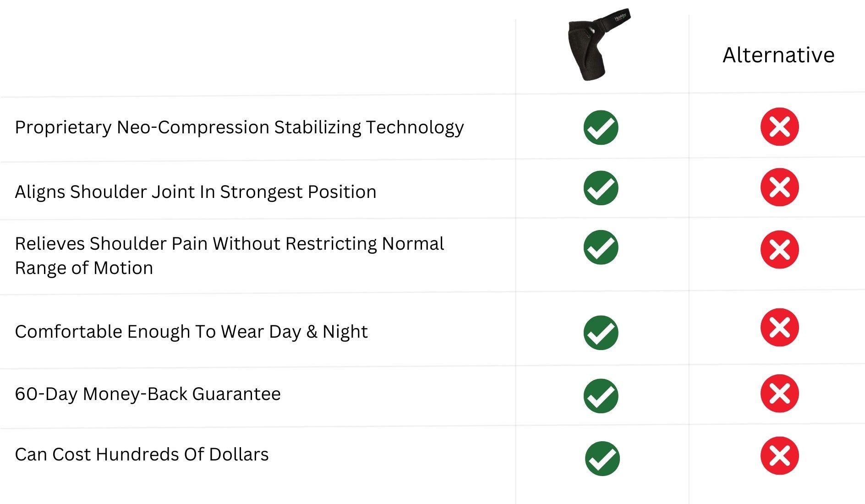Click Aligns Shoulder Joint In Strongest Position text

tap(196, 192)
